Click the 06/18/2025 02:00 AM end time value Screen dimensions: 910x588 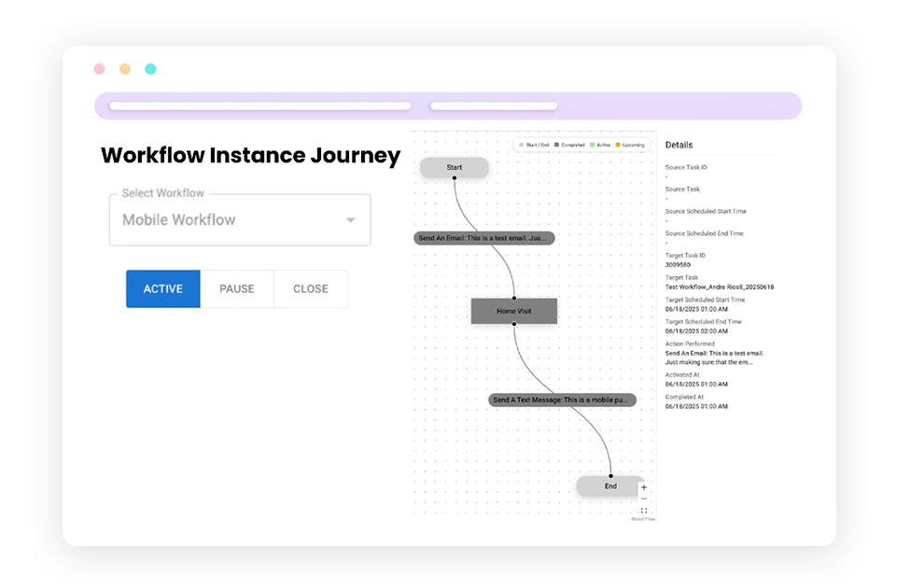point(696,331)
